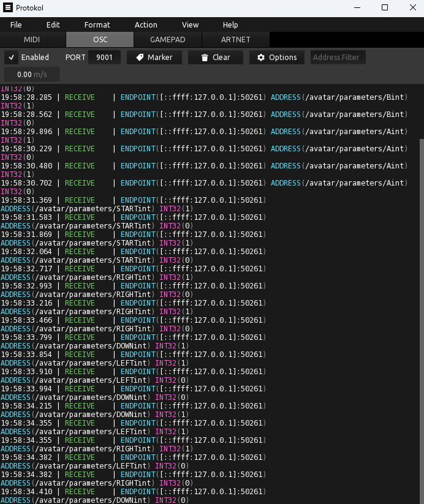The width and height of the screenshot is (424, 504).
Task: Focus the Address Filter text box
Action: coord(338,58)
